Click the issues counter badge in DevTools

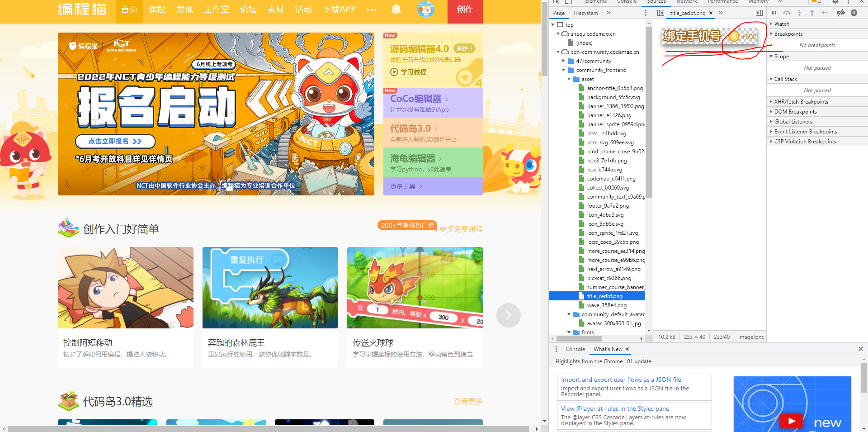(x=817, y=2)
